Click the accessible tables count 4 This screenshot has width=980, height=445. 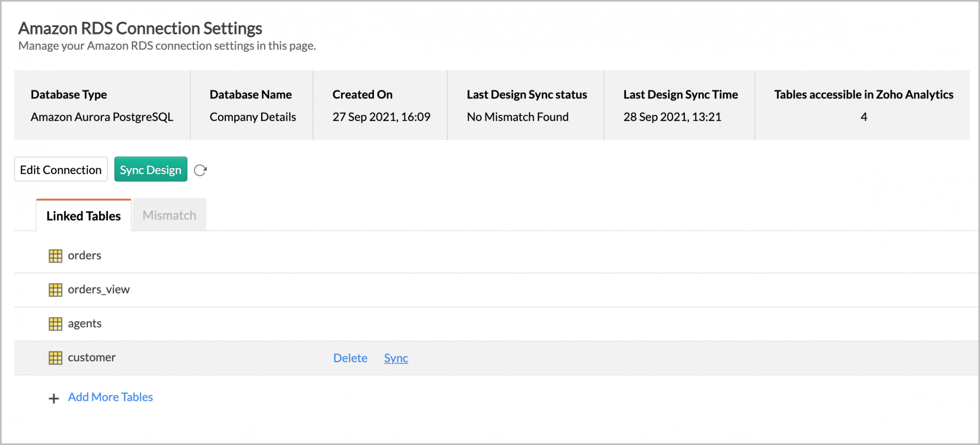(x=864, y=117)
